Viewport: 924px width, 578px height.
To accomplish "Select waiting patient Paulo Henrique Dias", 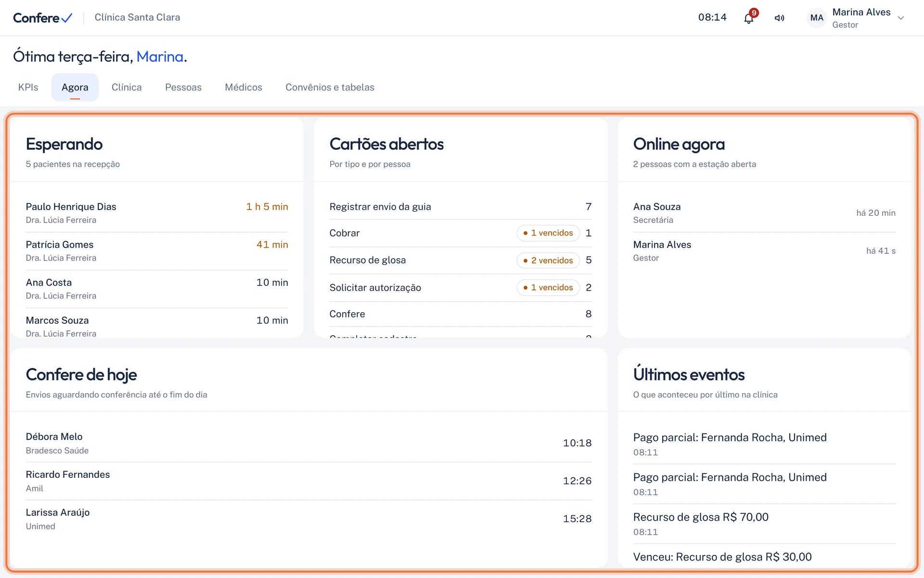I will point(157,213).
